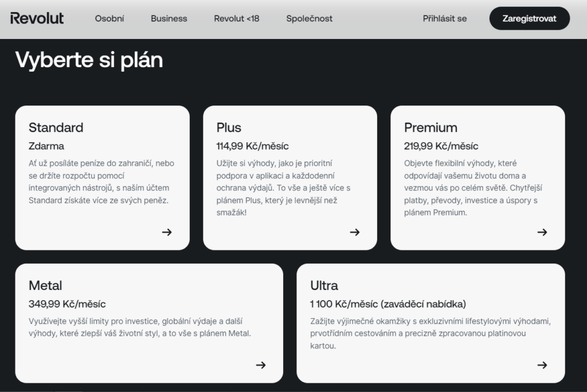Click the arrow icon on Standard card

[167, 232]
